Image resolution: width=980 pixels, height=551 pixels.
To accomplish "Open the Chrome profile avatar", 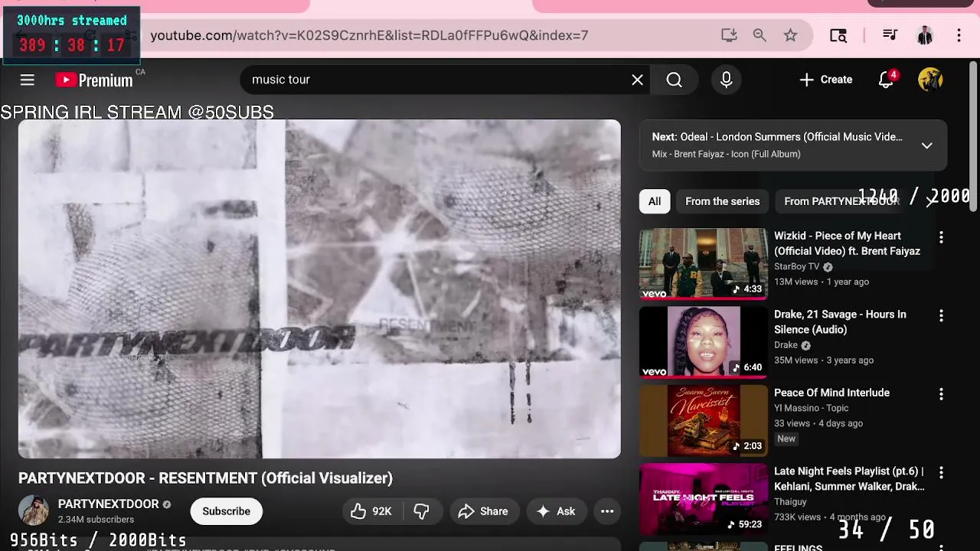I will [x=925, y=35].
